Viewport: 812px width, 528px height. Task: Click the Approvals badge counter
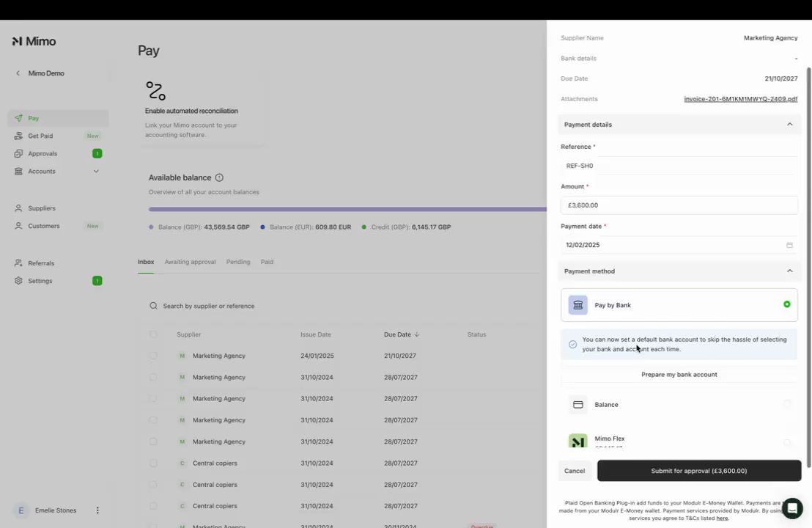point(97,153)
